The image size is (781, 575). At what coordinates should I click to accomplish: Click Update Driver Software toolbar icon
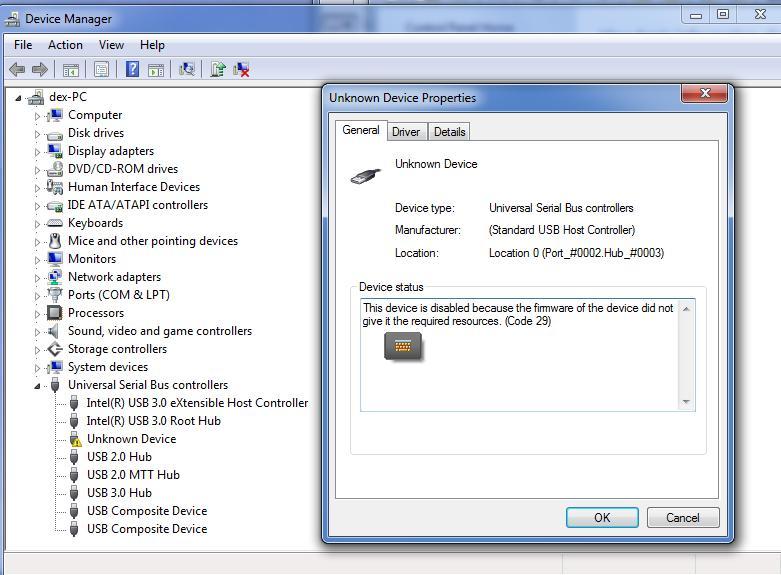(218, 69)
